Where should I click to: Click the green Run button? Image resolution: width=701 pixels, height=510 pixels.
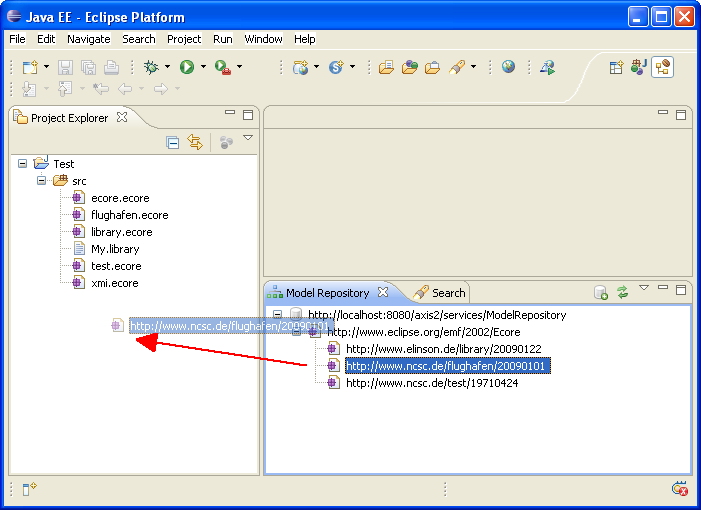187,67
